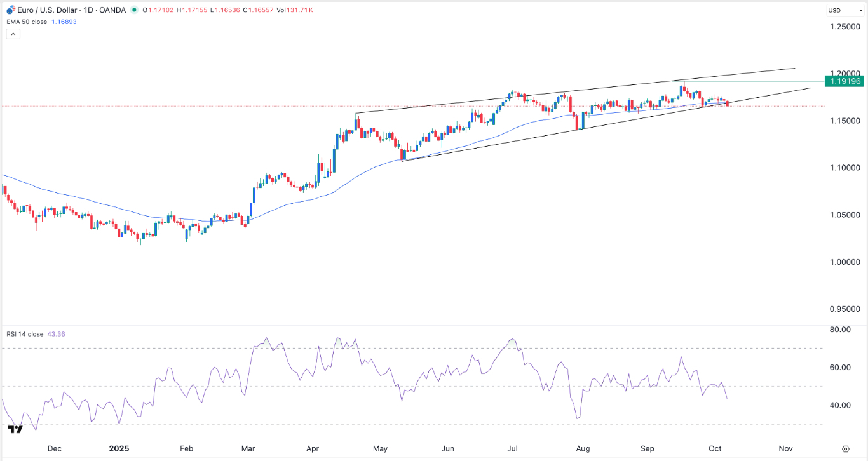The image size is (868, 461).
Task: Click the 1.19196 current price label
Action: pos(845,81)
